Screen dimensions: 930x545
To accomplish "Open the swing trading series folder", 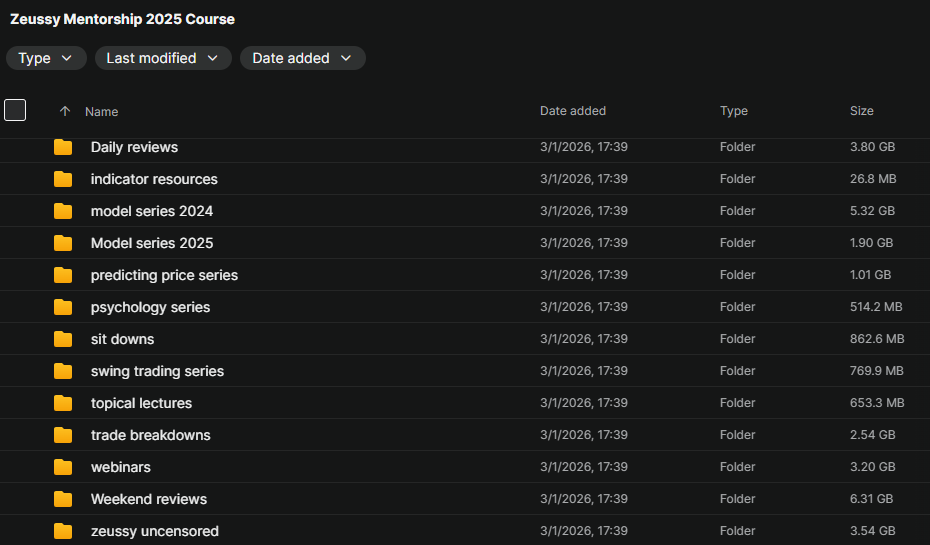I will [157, 371].
